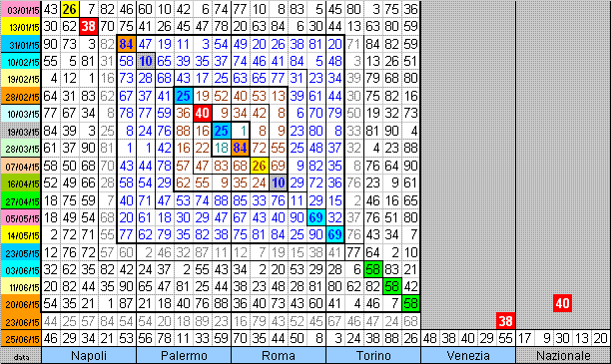Click the green 58 cell in the 03/06/15 row
611x364 pixels.
coord(373,269)
